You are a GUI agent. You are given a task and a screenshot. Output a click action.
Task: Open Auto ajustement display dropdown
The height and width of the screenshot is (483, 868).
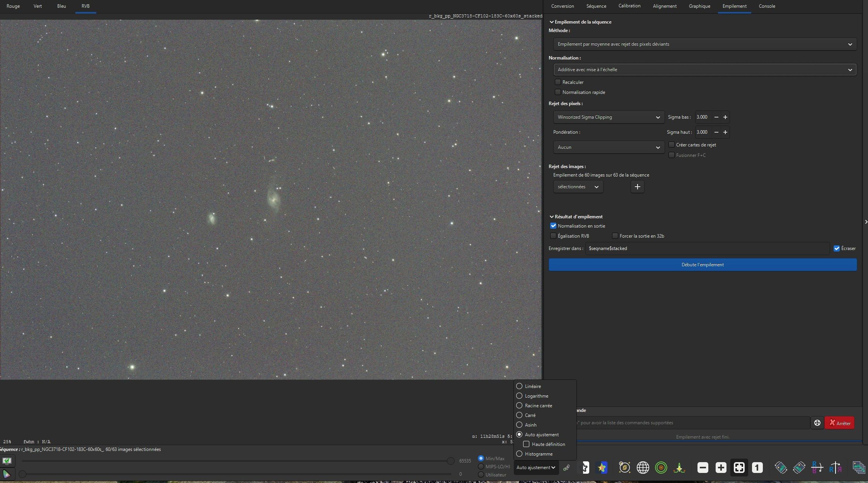pyautogui.click(x=536, y=468)
